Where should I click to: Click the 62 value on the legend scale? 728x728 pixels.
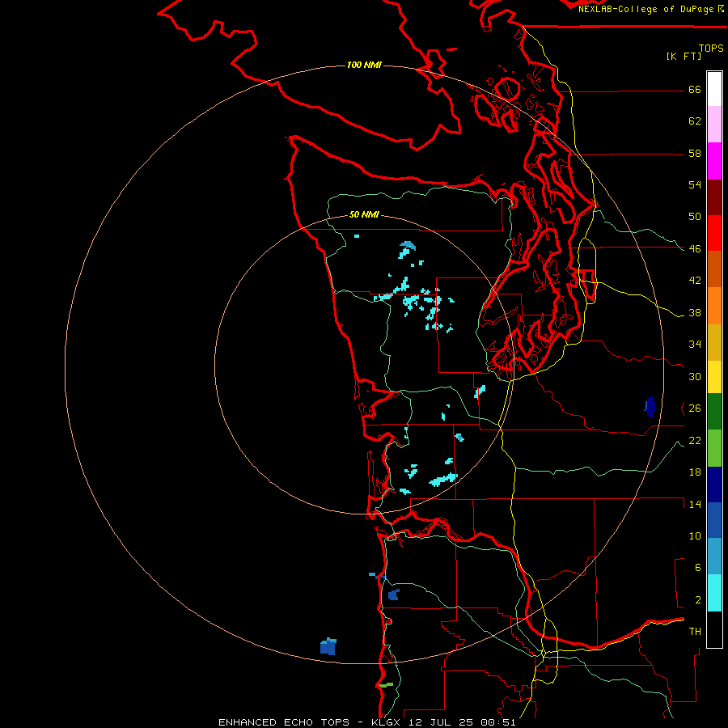click(695, 121)
